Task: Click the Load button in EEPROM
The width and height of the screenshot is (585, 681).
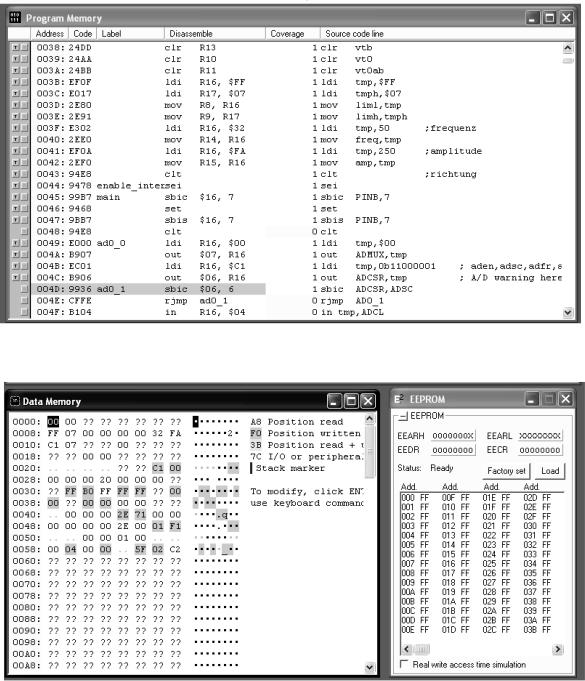Action: pos(550,471)
